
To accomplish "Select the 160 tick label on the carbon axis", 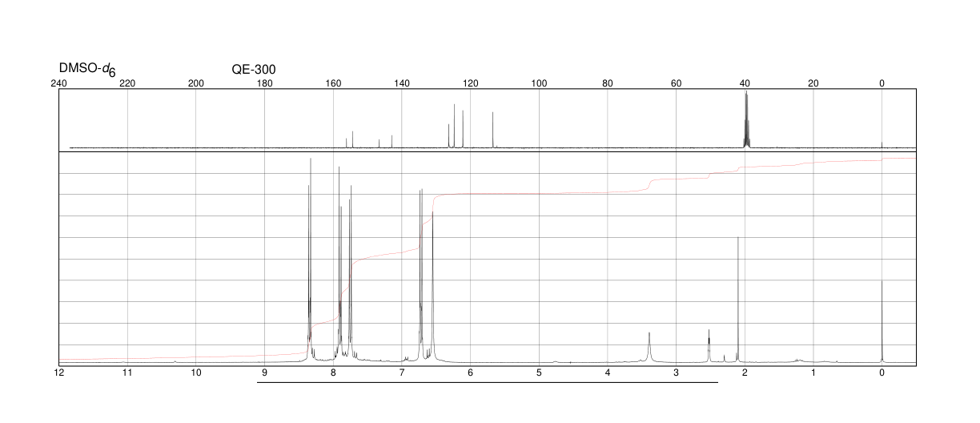I will (333, 83).
